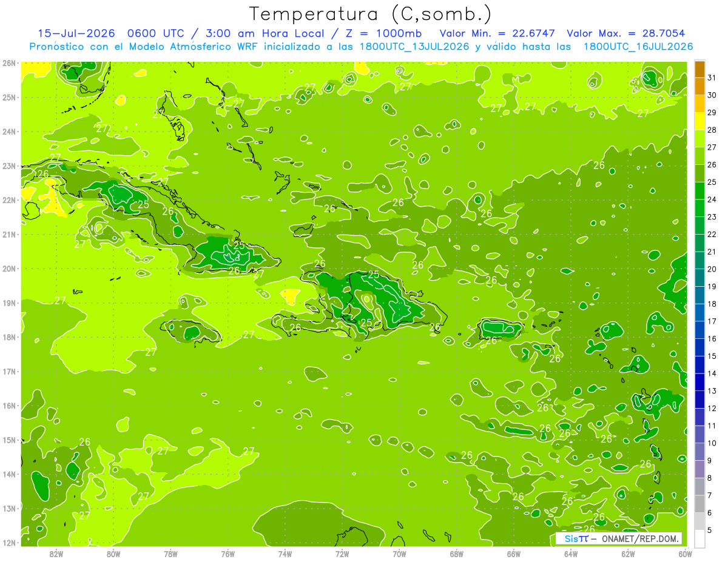Click legend value '16' on color bar

tap(712, 338)
